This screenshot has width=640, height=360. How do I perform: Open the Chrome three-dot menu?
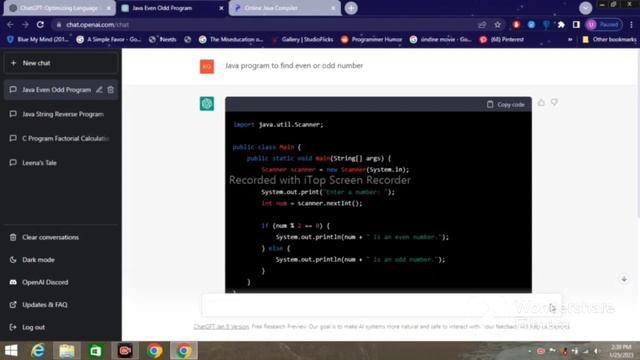click(x=631, y=24)
